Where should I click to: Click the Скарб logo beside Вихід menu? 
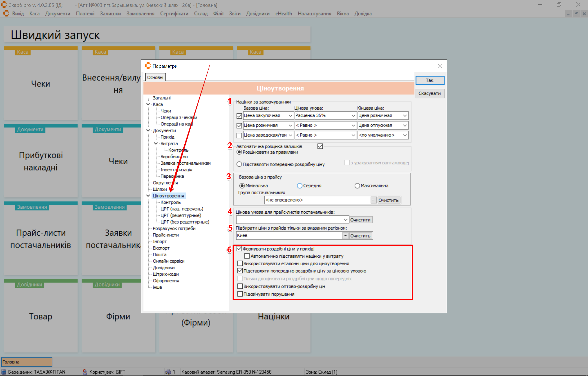point(6,13)
